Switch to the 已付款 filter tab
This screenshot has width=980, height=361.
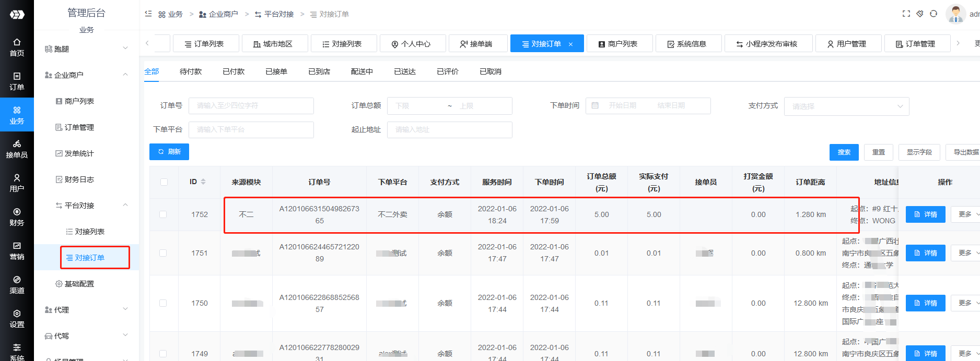pos(234,71)
